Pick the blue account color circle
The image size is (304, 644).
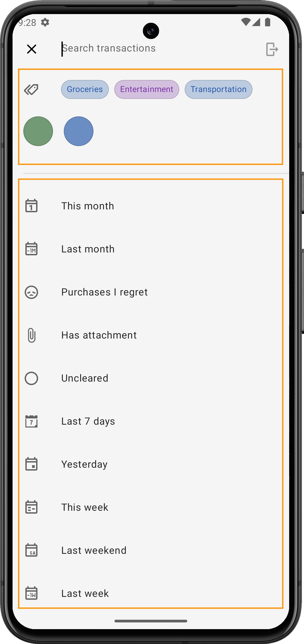click(79, 131)
